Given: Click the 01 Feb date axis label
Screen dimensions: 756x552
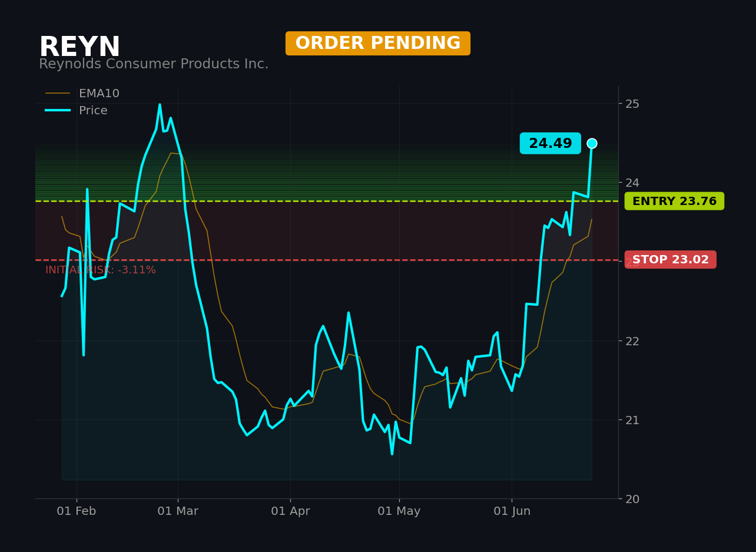Looking at the screenshot, I should click(77, 511).
